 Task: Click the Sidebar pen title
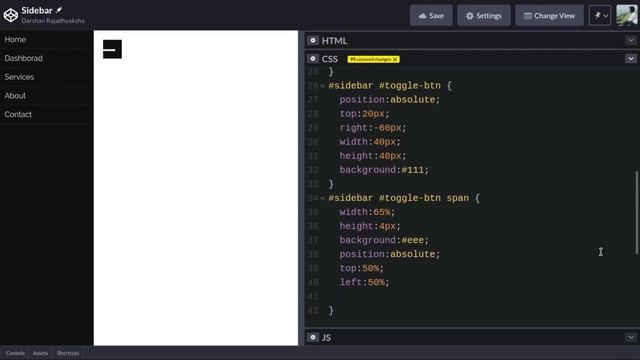[37, 10]
